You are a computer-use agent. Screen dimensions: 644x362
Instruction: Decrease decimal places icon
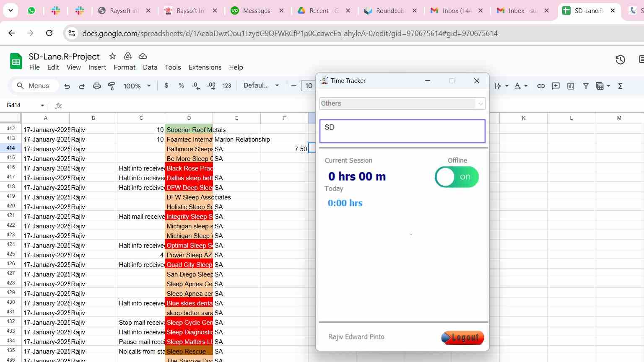[196, 85]
